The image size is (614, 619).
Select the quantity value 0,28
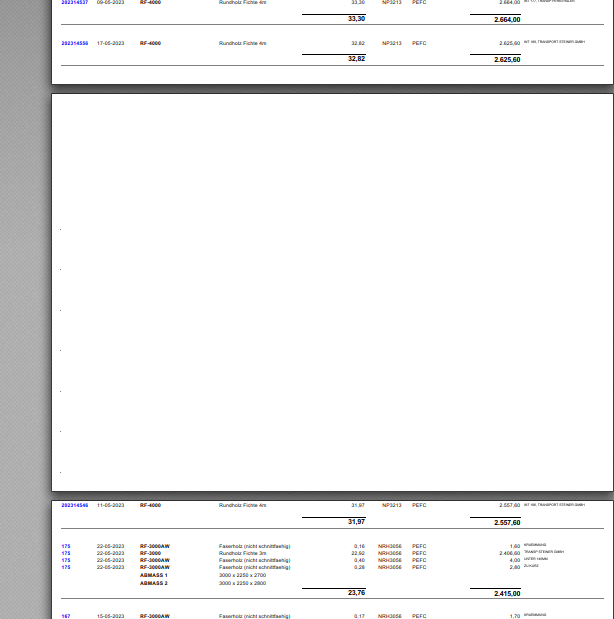[359, 567]
